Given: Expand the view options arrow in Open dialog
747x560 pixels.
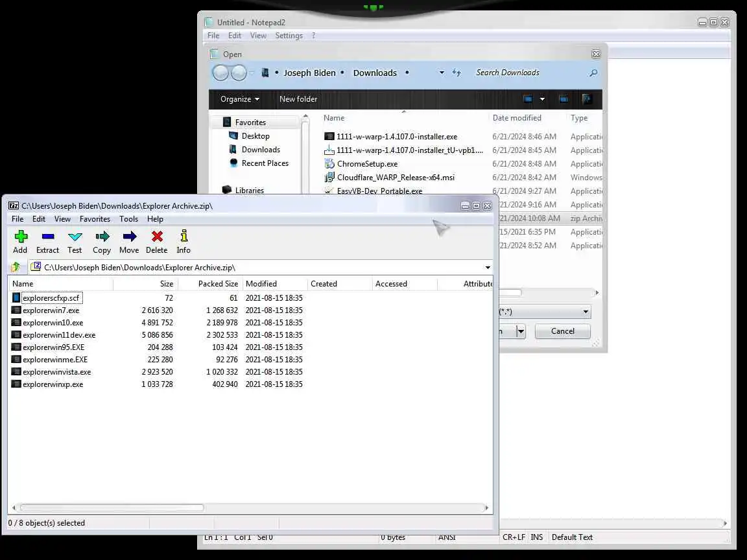Looking at the screenshot, I should coord(542,99).
